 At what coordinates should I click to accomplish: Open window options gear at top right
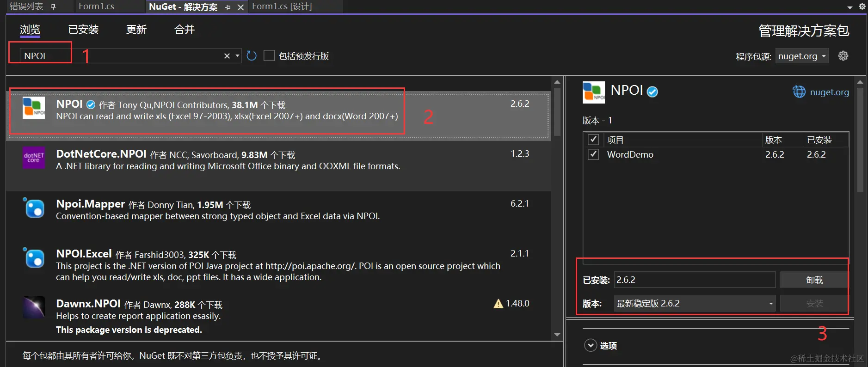tap(862, 6)
